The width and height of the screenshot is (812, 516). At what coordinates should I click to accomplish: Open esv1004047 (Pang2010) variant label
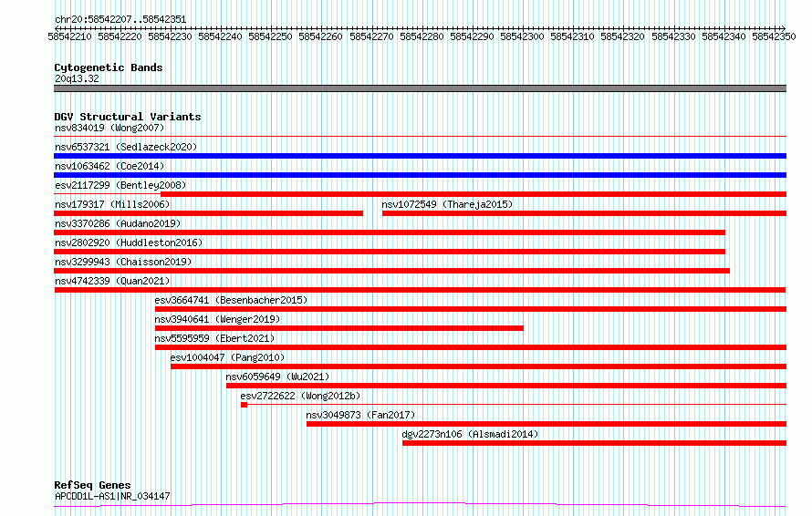[x=227, y=357]
